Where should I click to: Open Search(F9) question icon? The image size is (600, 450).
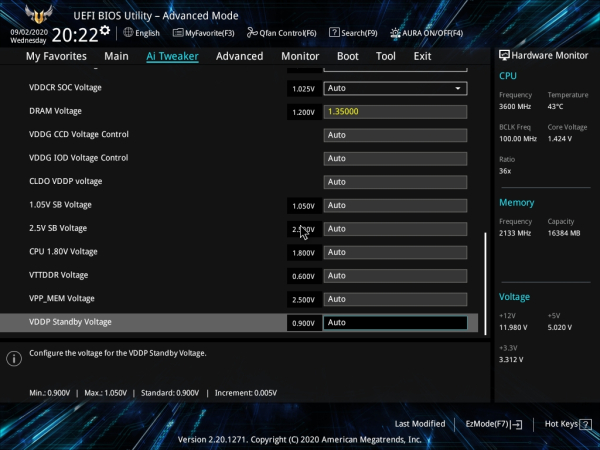[x=334, y=33]
